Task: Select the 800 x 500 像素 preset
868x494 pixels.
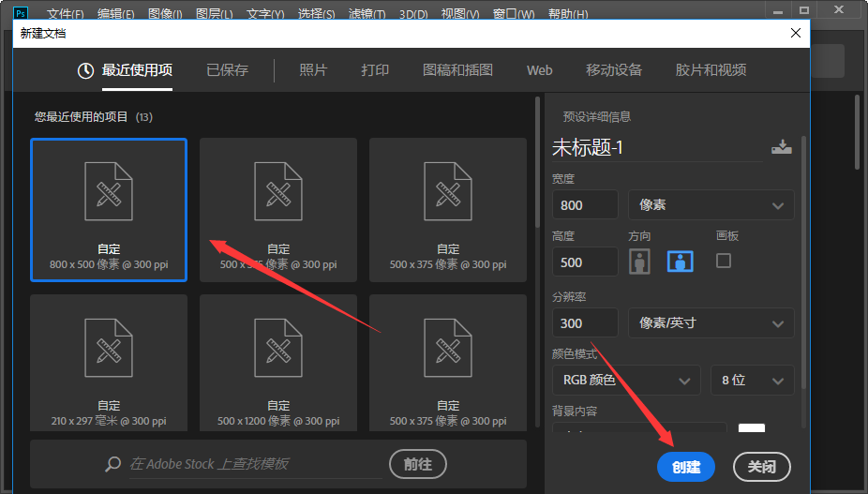Action: 109,210
